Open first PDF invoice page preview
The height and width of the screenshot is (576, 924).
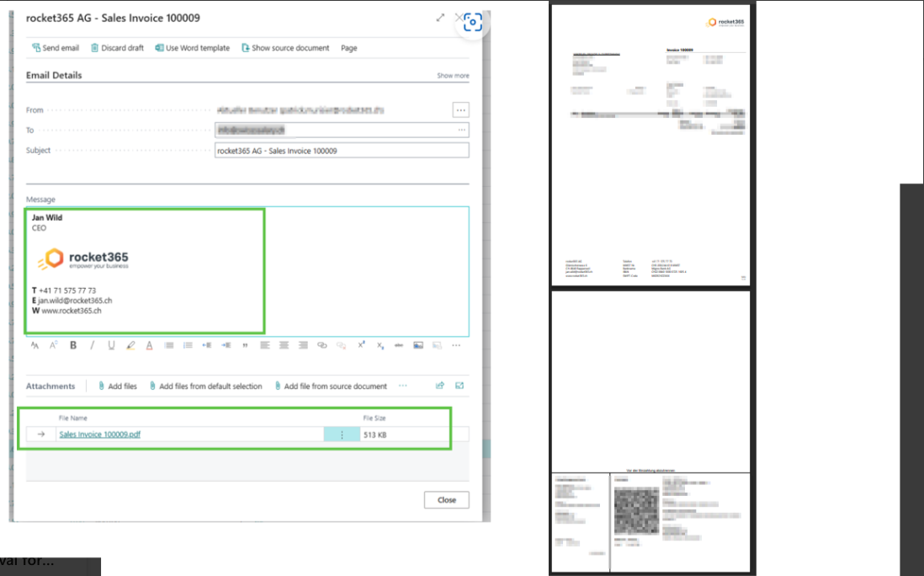tap(651, 146)
